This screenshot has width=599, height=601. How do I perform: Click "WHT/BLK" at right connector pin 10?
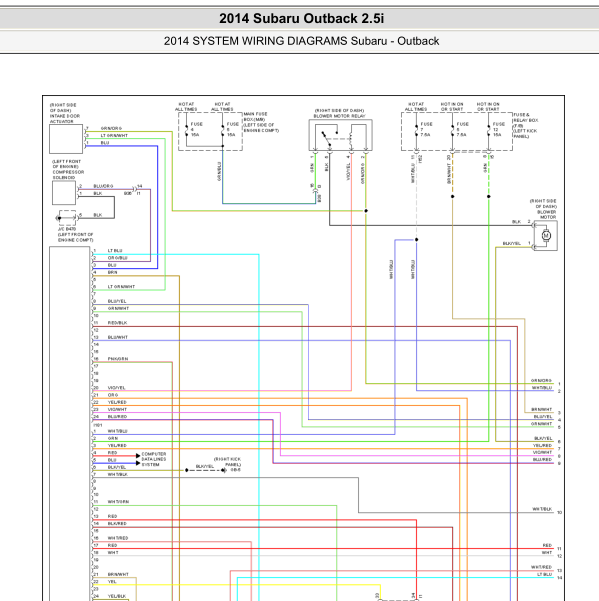(x=542, y=509)
